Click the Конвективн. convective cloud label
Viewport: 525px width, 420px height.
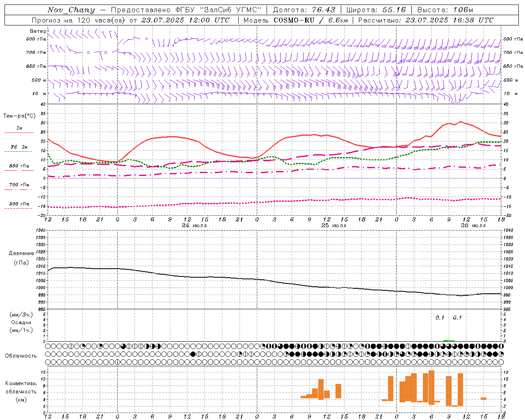pos(21,383)
